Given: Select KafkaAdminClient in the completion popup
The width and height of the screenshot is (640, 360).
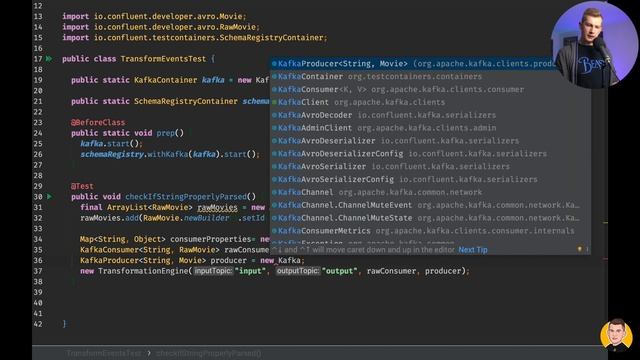Looking at the screenshot, I should (431, 128).
